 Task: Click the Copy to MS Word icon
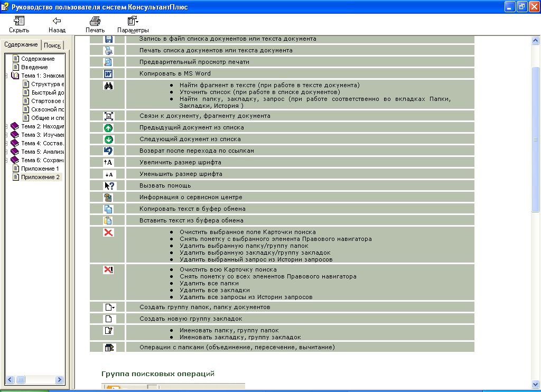pos(108,73)
